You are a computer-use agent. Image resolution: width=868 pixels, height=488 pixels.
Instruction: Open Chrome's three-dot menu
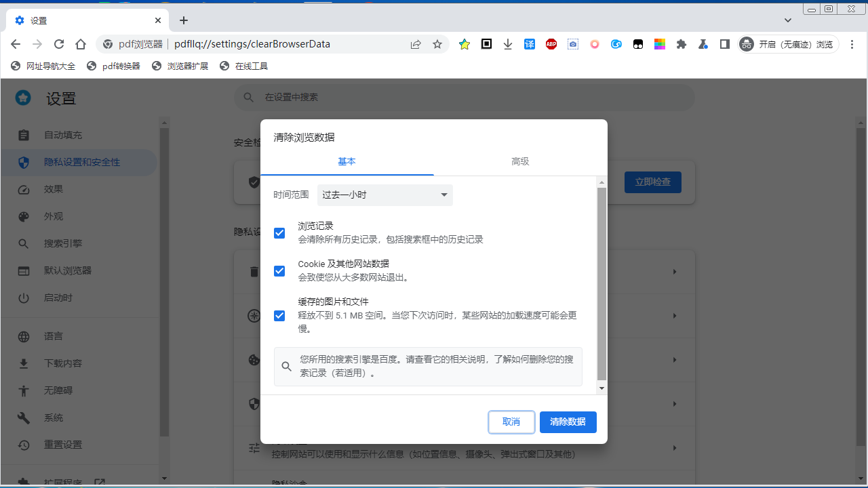point(852,44)
